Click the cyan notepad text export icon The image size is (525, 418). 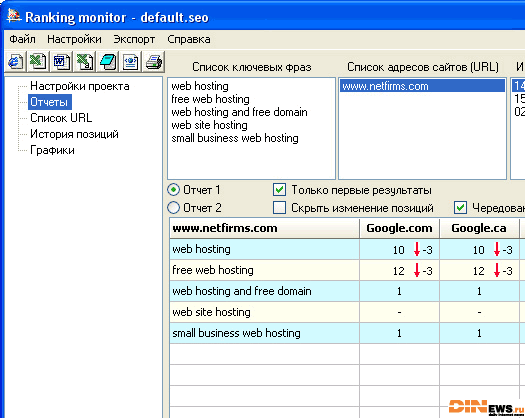click(108, 62)
